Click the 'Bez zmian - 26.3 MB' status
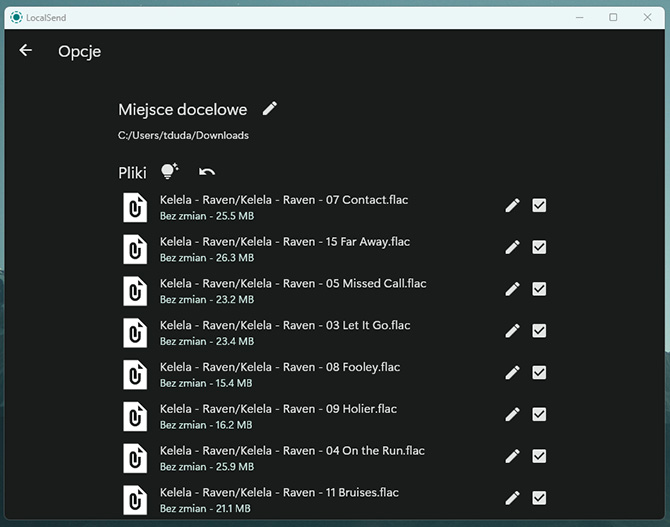 coord(207,258)
